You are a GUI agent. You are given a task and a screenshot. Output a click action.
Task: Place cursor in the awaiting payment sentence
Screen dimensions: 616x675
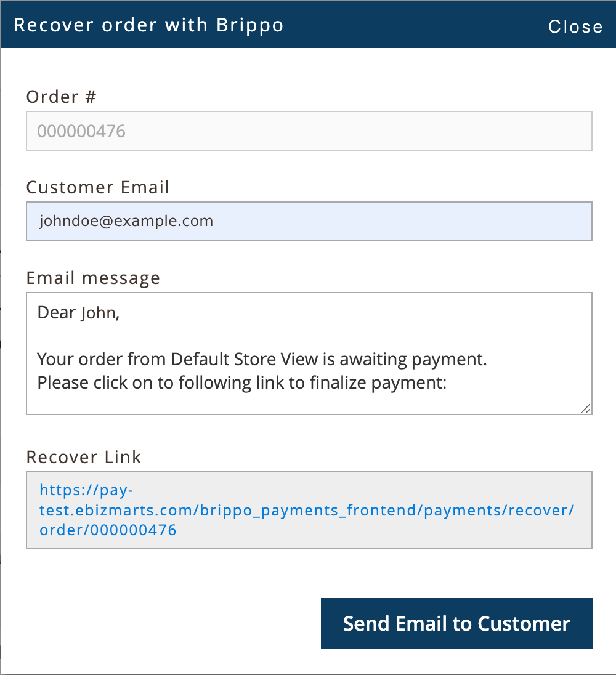(262, 360)
